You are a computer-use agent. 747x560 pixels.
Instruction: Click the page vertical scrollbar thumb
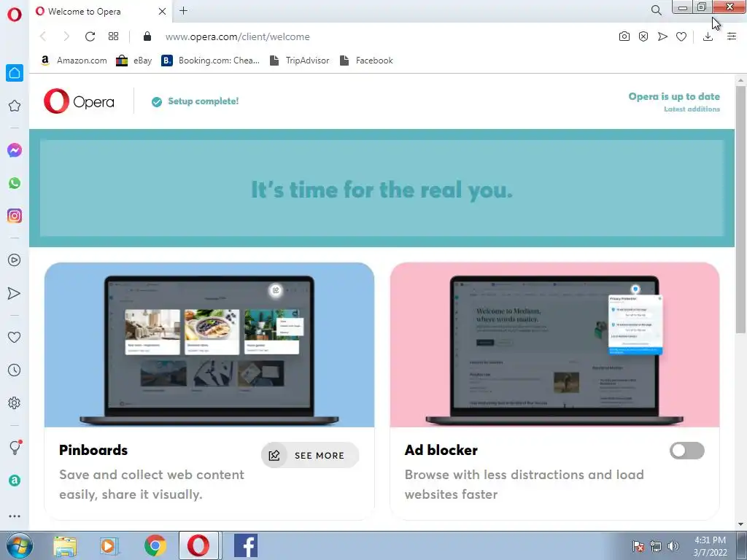pos(740,209)
